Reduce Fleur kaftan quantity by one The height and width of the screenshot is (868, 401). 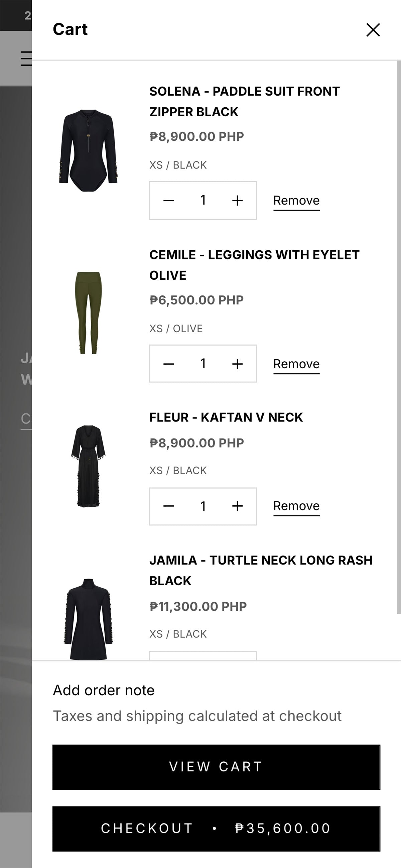tap(168, 506)
